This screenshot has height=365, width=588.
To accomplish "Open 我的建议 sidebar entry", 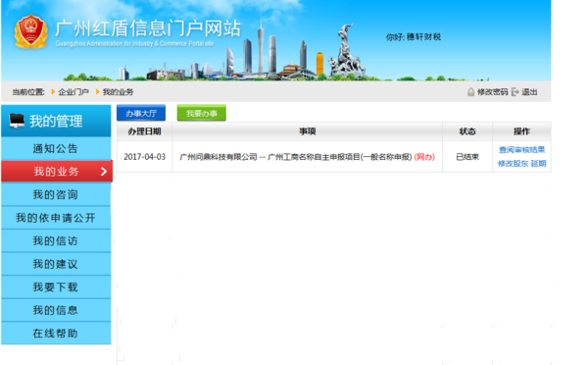I will coord(56,264).
